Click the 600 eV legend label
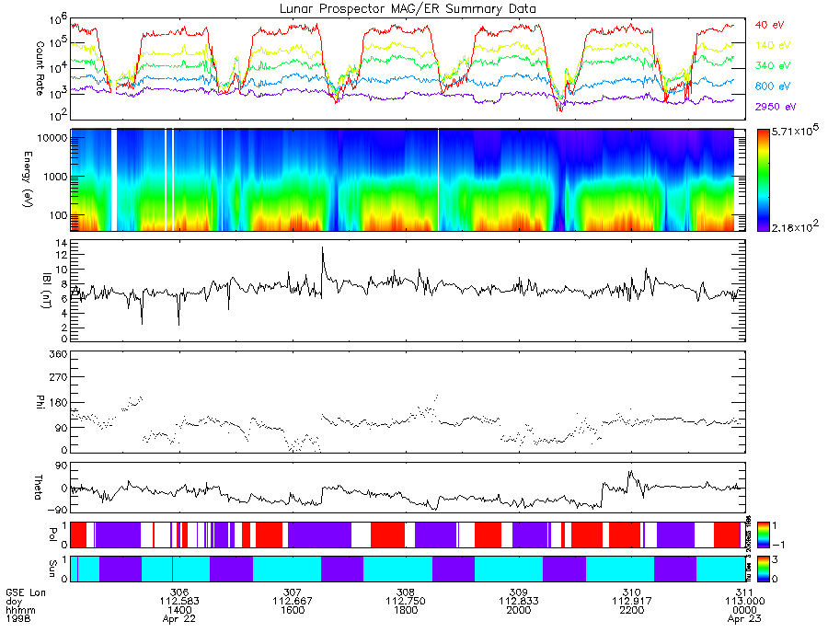828x644 pixels. pos(773,86)
